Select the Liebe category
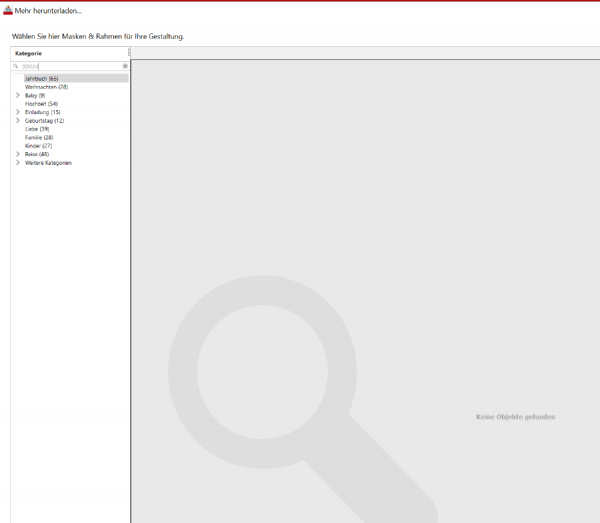Image resolution: width=600 pixels, height=523 pixels. coord(37,129)
